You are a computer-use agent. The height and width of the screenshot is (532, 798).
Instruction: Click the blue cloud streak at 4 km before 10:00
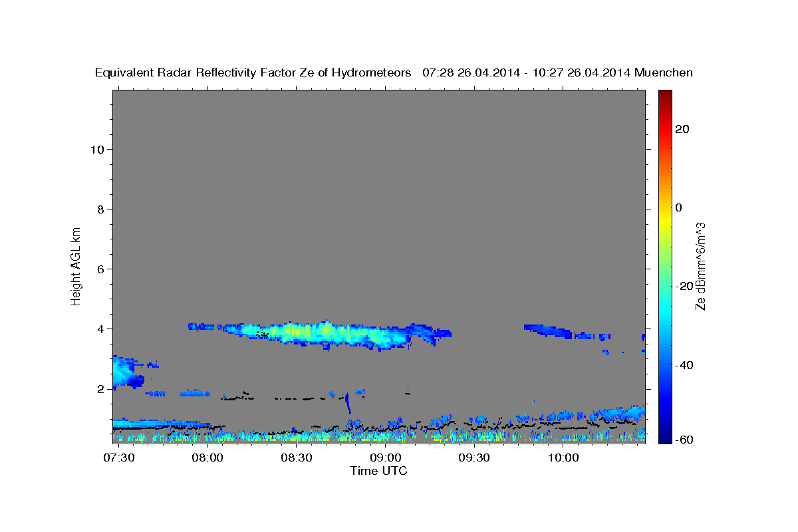(549, 331)
